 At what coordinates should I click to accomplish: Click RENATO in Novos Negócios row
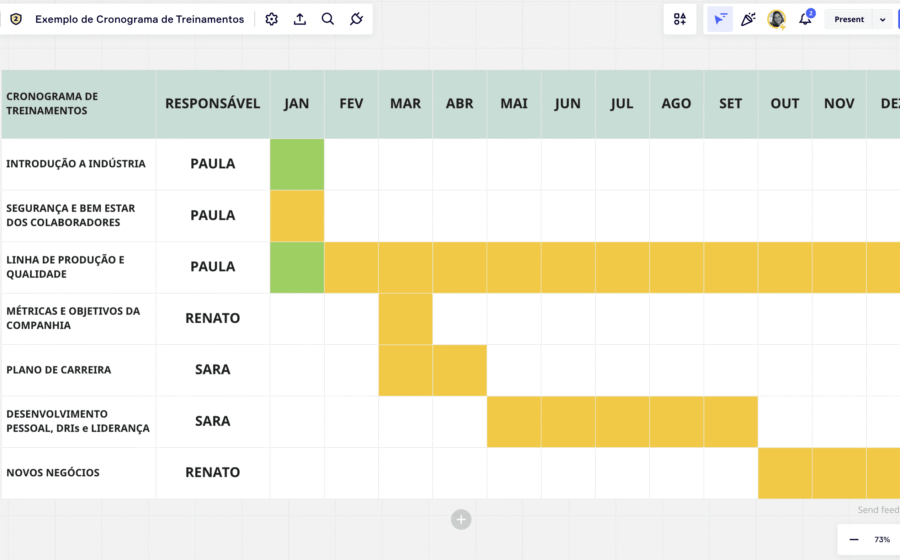coord(212,472)
